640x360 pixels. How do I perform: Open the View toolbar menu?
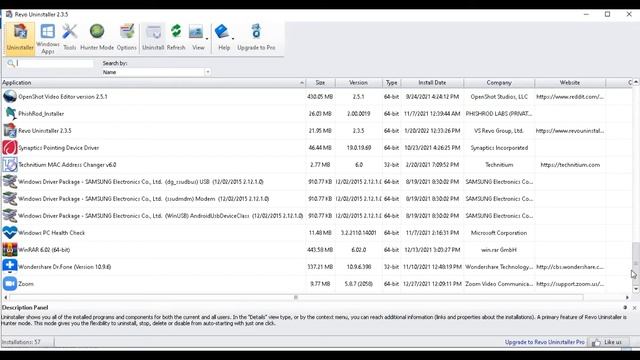coord(197,38)
